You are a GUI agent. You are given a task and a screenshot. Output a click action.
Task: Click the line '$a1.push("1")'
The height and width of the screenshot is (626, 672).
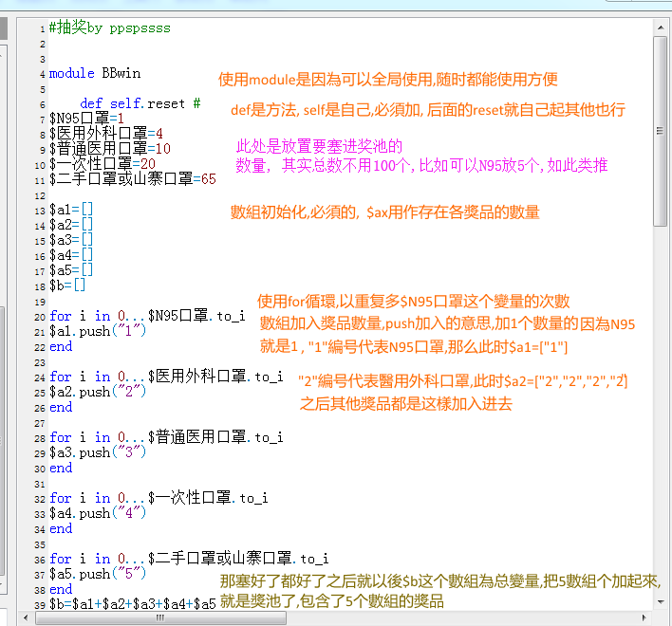(x=97, y=331)
